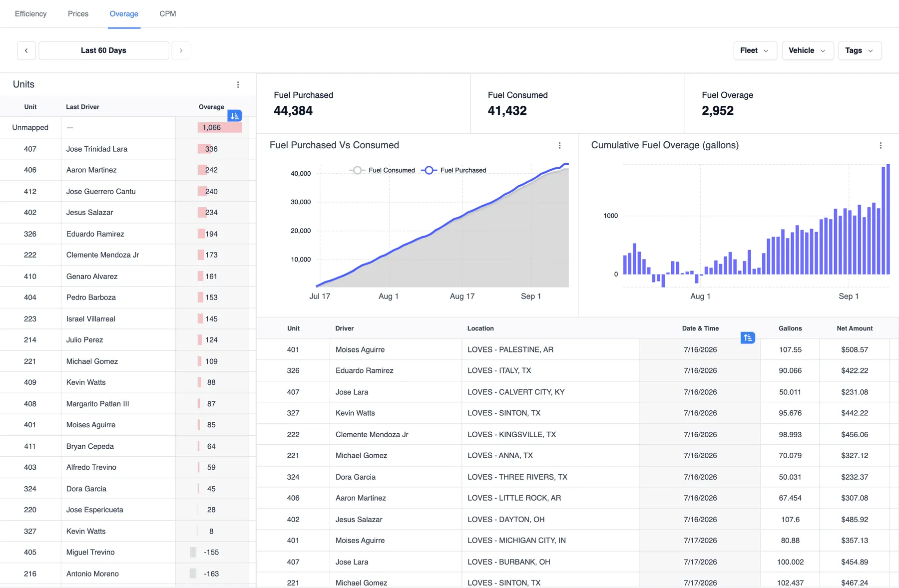Toggle the Fuel Purchased legend series
Screen dimensions: 899x588
454,170
